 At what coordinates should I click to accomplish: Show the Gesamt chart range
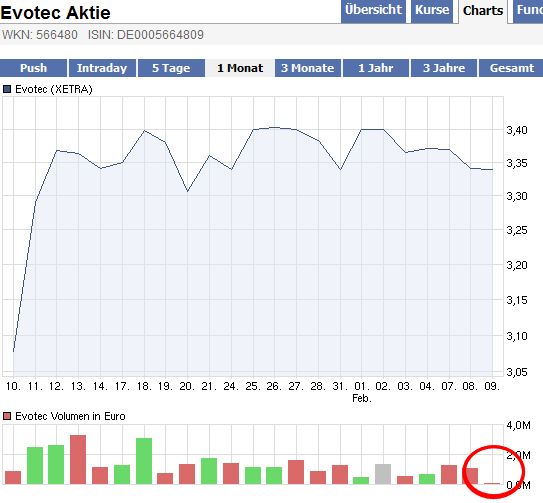click(511, 68)
